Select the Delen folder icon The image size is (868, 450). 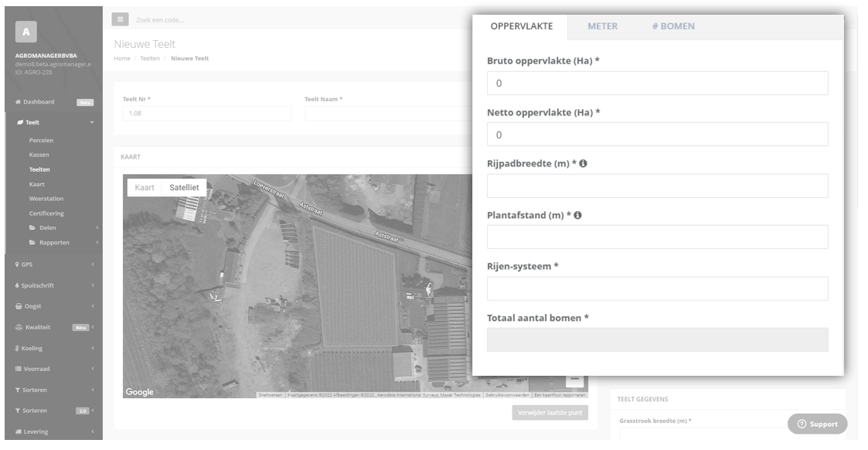pyautogui.click(x=32, y=227)
